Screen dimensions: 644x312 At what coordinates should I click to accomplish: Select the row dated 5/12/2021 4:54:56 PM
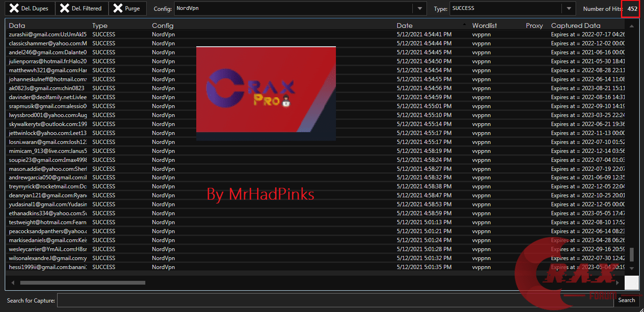tap(315, 88)
